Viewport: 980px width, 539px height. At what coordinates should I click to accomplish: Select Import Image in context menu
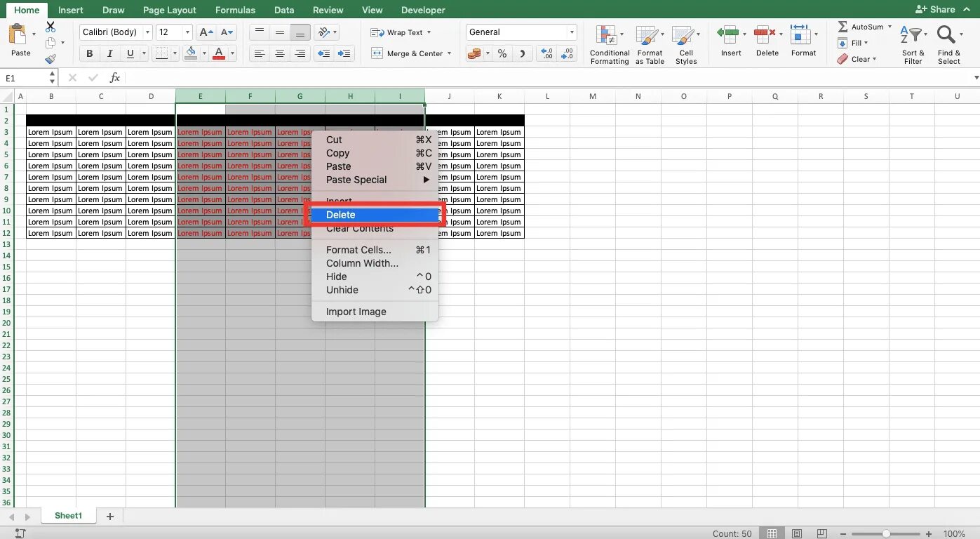pyautogui.click(x=375, y=312)
